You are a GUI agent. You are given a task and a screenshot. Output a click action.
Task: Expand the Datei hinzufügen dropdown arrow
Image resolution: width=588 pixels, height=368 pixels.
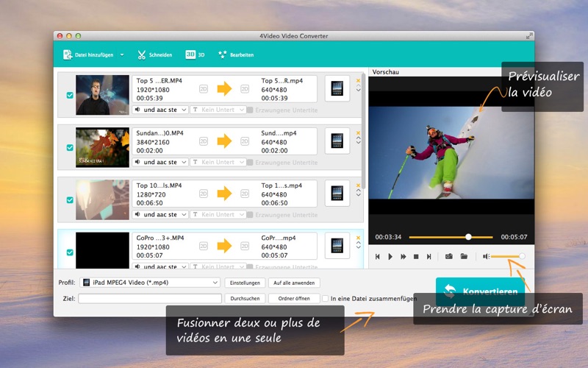click(122, 54)
